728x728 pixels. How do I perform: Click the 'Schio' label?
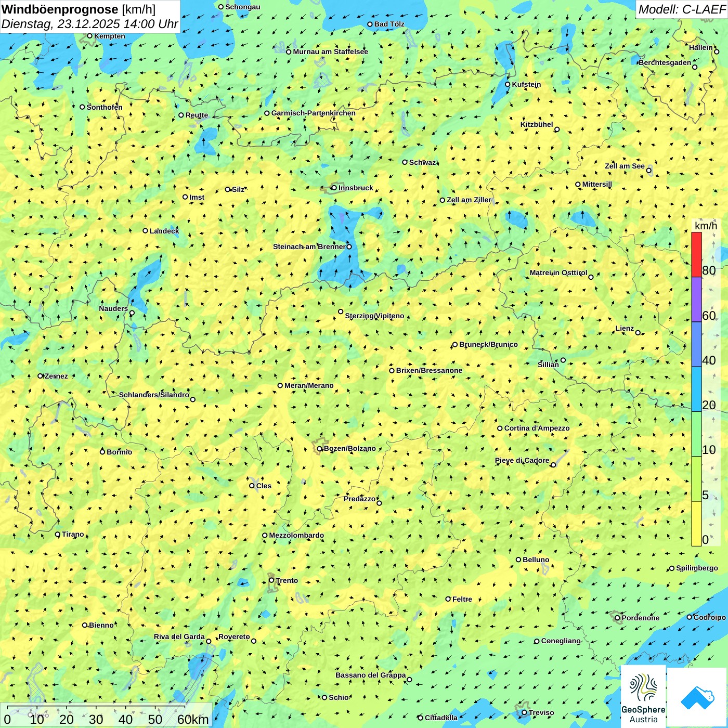pyautogui.click(x=339, y=697)
